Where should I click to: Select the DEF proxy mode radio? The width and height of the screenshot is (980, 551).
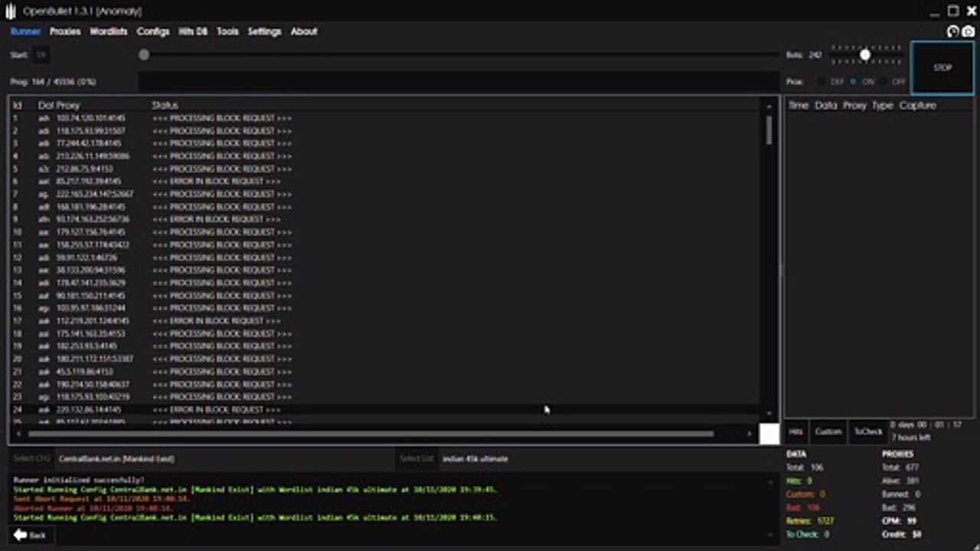[x=822, y=81]
